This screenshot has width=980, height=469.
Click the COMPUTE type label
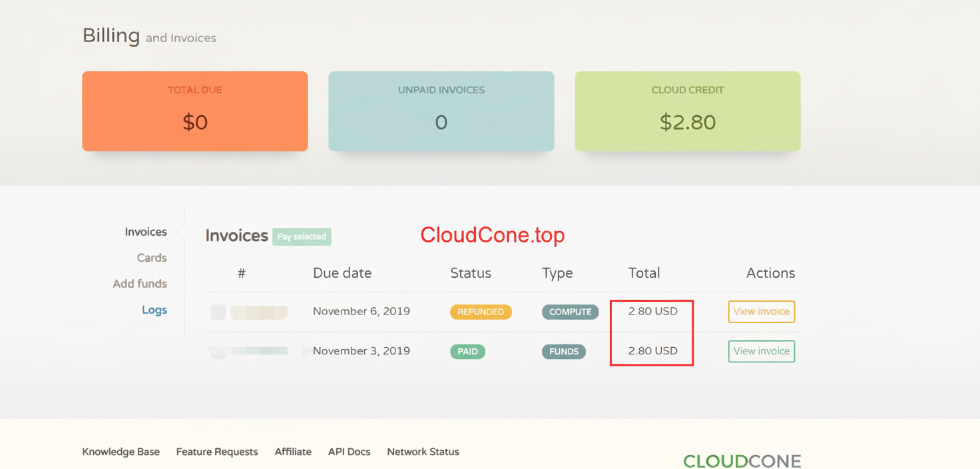pos(570,311)
